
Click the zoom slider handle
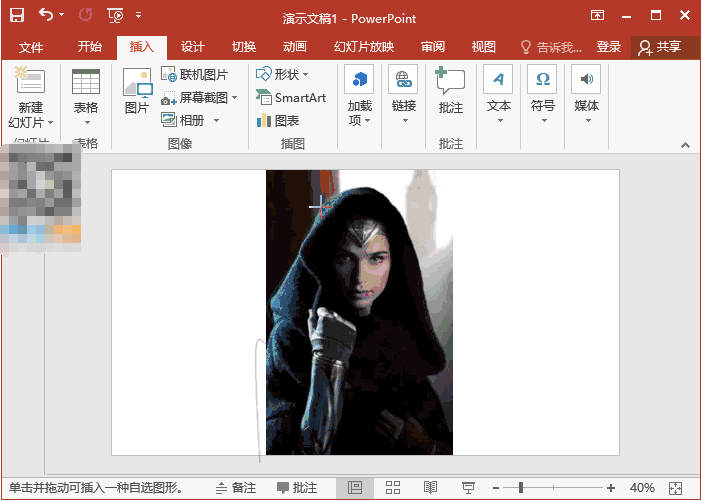click(x=521, y=487)
